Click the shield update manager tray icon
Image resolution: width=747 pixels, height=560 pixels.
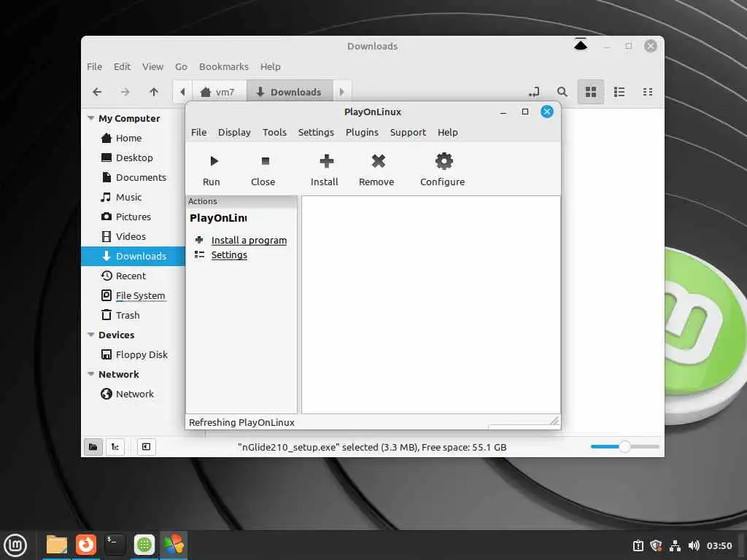(x=656, y=545)
